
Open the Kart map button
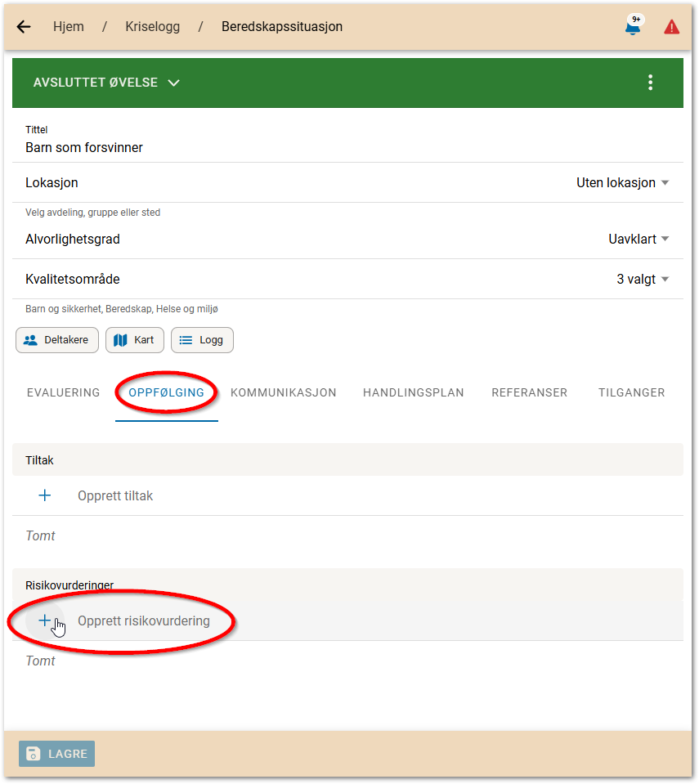pyautogui.click(x=135, y=340)
